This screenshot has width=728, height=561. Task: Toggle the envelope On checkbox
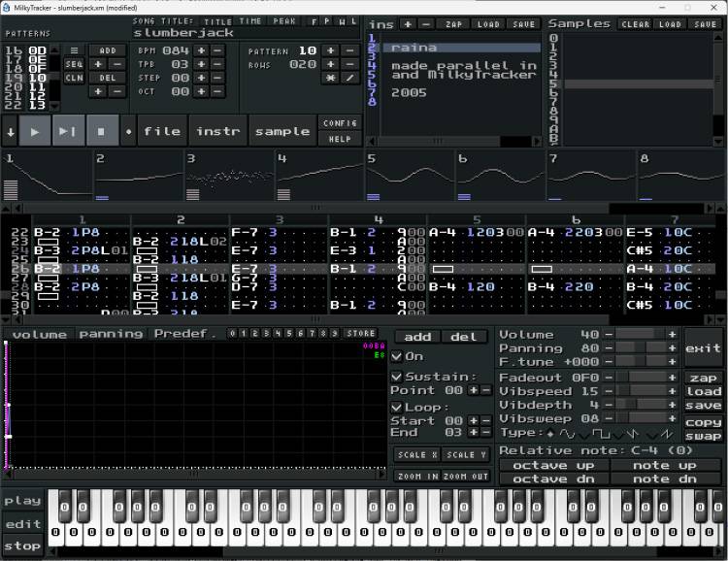pos(396,356)
